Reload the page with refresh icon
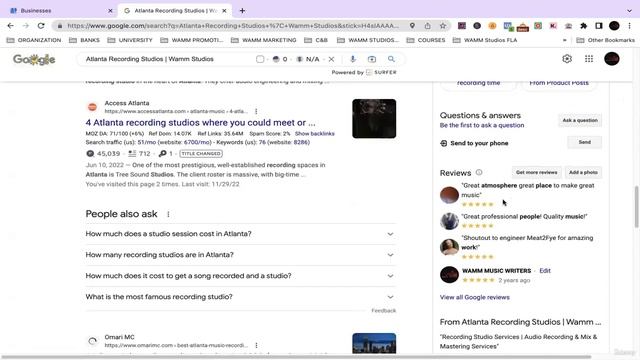Viewport: 640px width, 360px height. (x=41, y=26)
